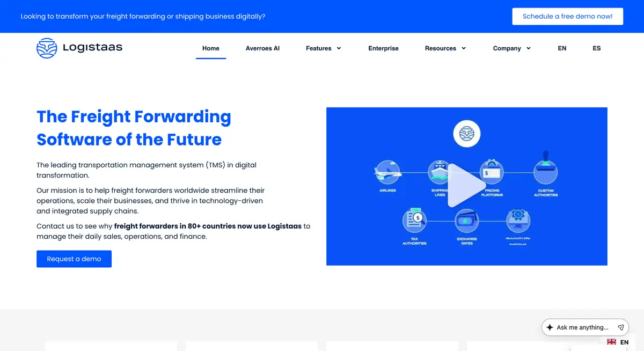Viewport: 644px width, 351px height.
Task: Click the Logistaas logo icon
Action: click(x=47, y=48)
